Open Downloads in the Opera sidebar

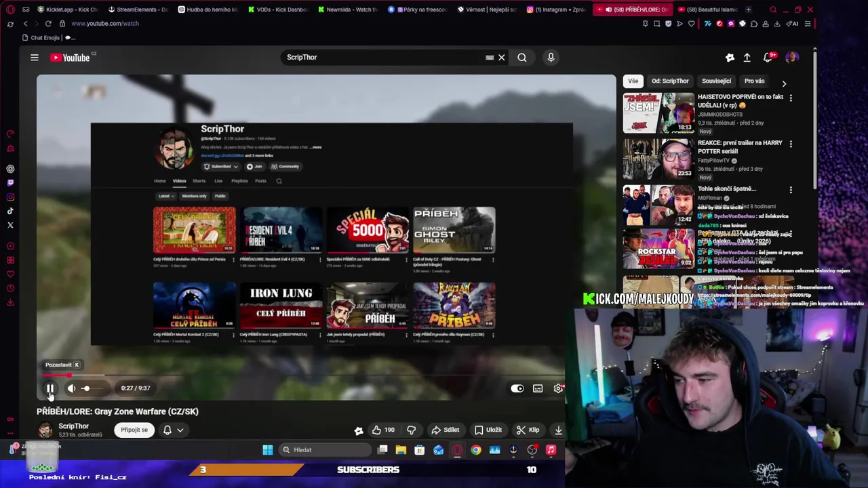pos(10,302)
